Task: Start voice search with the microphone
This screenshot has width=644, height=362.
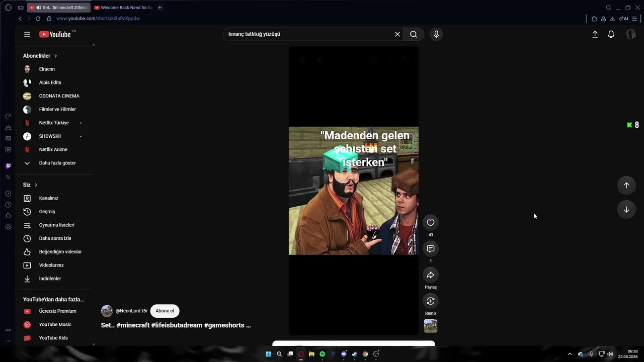Action: tap(436, 34)
